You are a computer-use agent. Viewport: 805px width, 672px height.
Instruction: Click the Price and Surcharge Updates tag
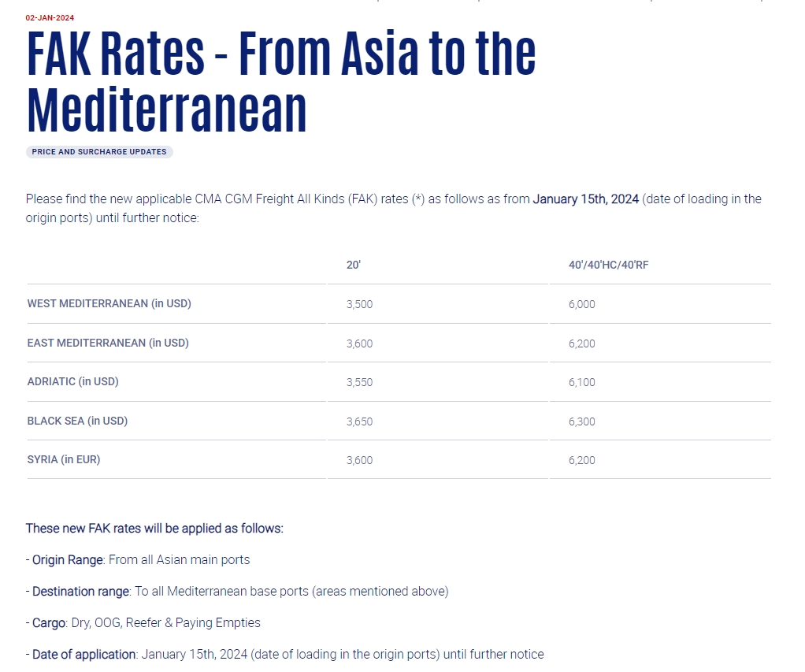(x=99, y=151)
